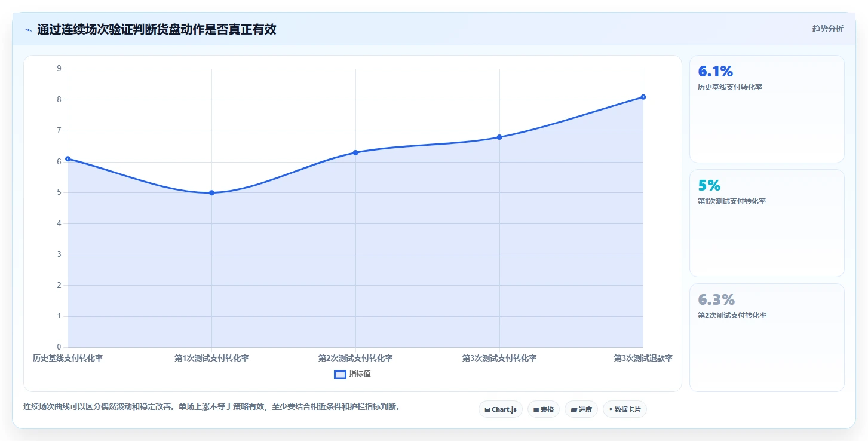The height and width of the screenshot is (441, 868).
Task: Click x-axis label 第3次测试退款率
Action: point(643,359)
